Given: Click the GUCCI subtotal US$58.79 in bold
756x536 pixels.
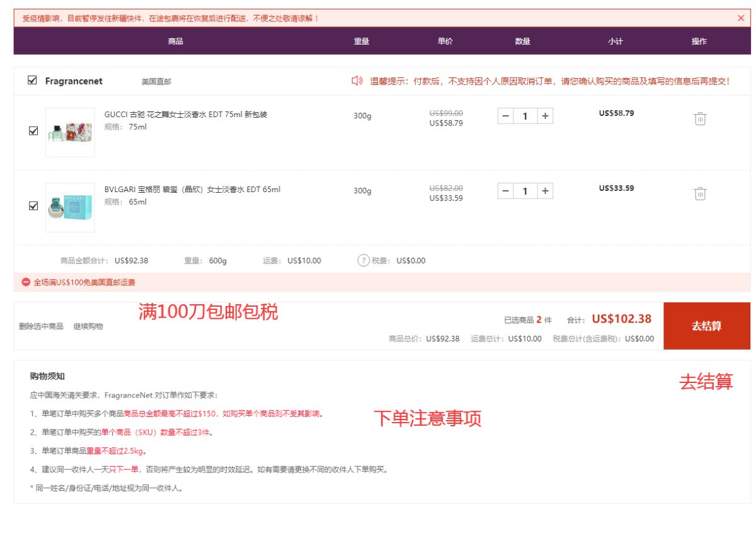Looking at the screenshot, I should click(x=616, y=113).
